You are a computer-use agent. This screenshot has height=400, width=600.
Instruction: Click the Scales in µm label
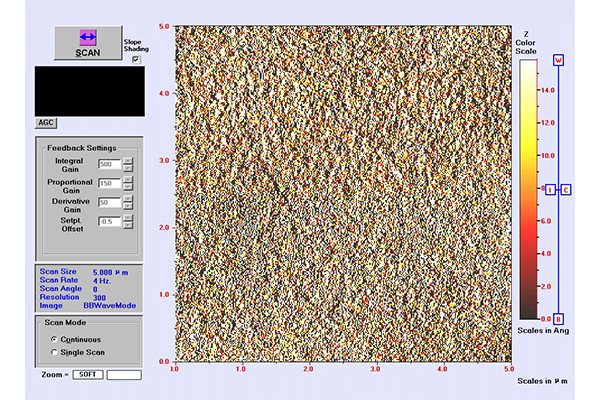(x=543, y=381)
